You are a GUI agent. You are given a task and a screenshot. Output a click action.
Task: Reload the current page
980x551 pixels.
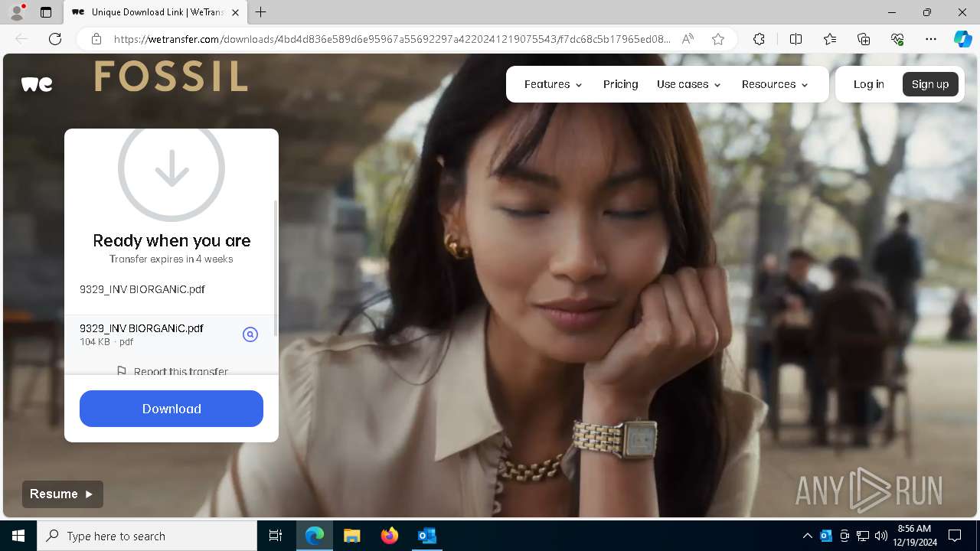point(55,39)
